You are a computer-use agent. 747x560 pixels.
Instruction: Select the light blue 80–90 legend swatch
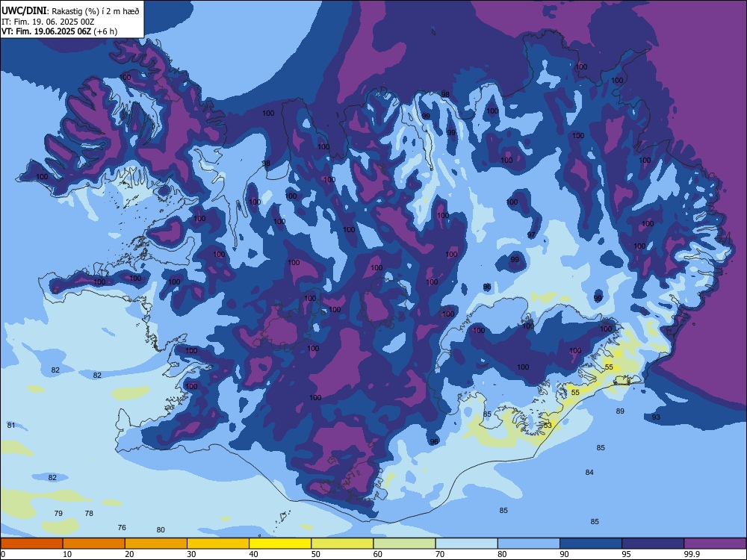click(529, 544)
